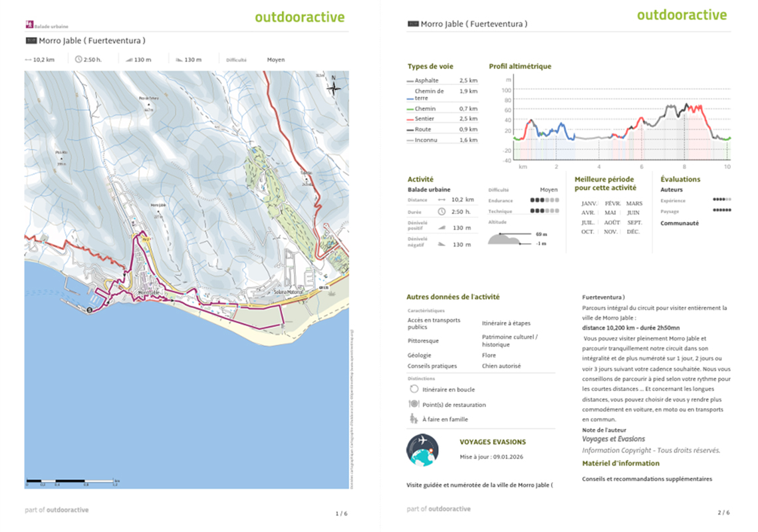Click the Durée clock icon under Activité

tap(442, 211)
